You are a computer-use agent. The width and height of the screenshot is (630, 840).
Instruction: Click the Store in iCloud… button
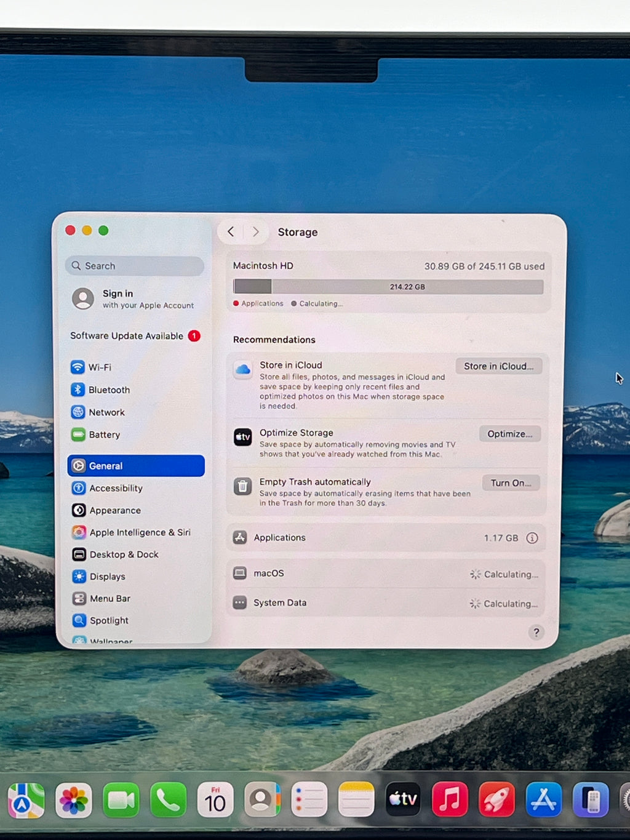pyautogui.click(x=499, y=366)
